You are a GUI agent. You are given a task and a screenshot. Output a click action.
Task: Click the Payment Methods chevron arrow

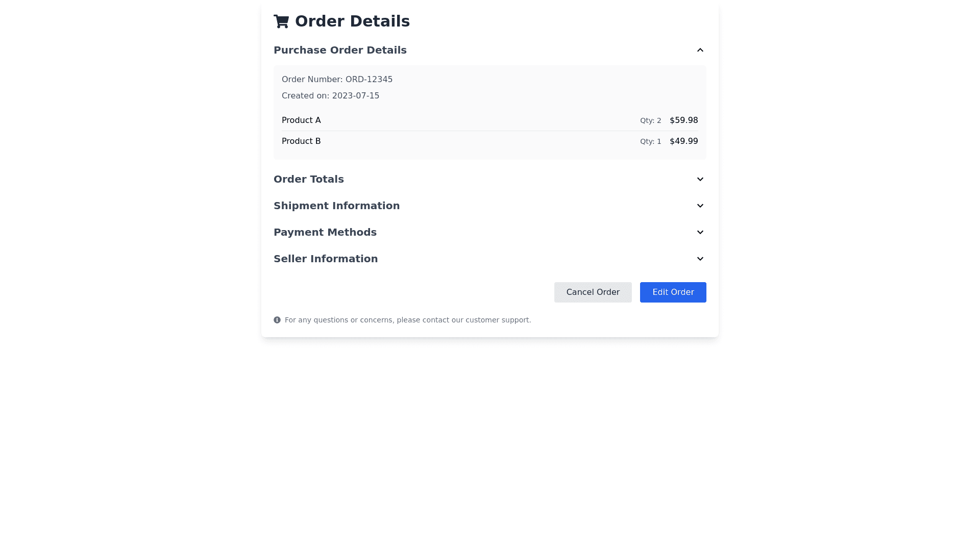coord(700,232)
